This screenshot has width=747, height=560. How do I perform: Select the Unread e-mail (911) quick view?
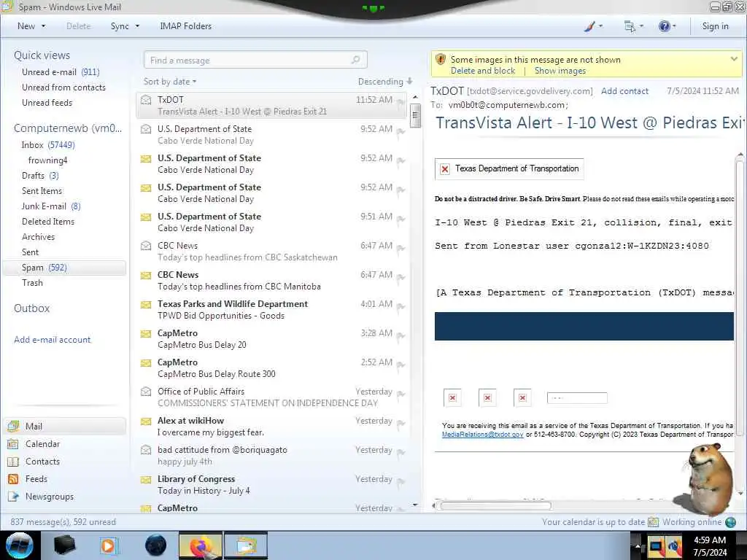click(x=61, y=72)
